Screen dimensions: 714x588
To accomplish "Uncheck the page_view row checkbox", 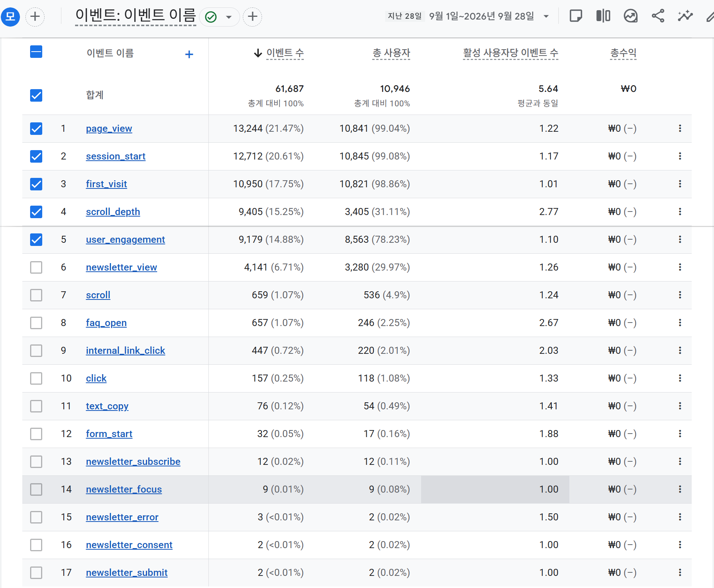I will (36, 128).
